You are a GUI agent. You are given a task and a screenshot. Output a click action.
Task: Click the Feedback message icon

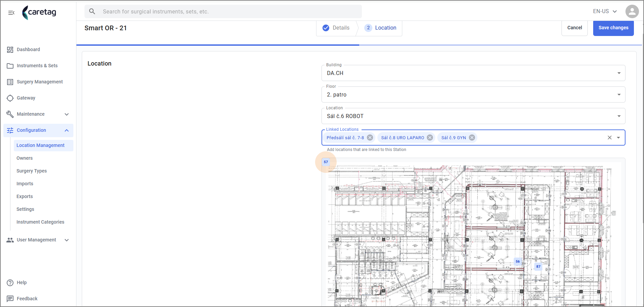[x=10, y=299]
